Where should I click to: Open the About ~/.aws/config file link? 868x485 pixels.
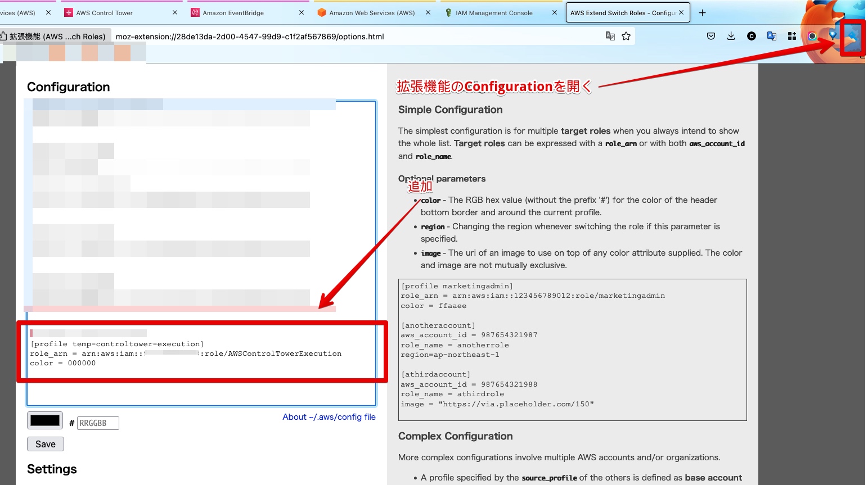point(329,416)
